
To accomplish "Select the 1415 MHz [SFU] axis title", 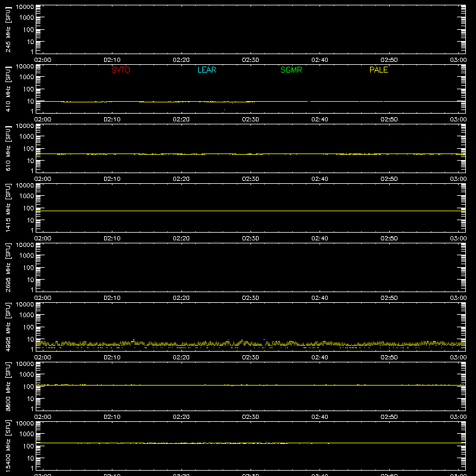I will [x=8, y=208].
